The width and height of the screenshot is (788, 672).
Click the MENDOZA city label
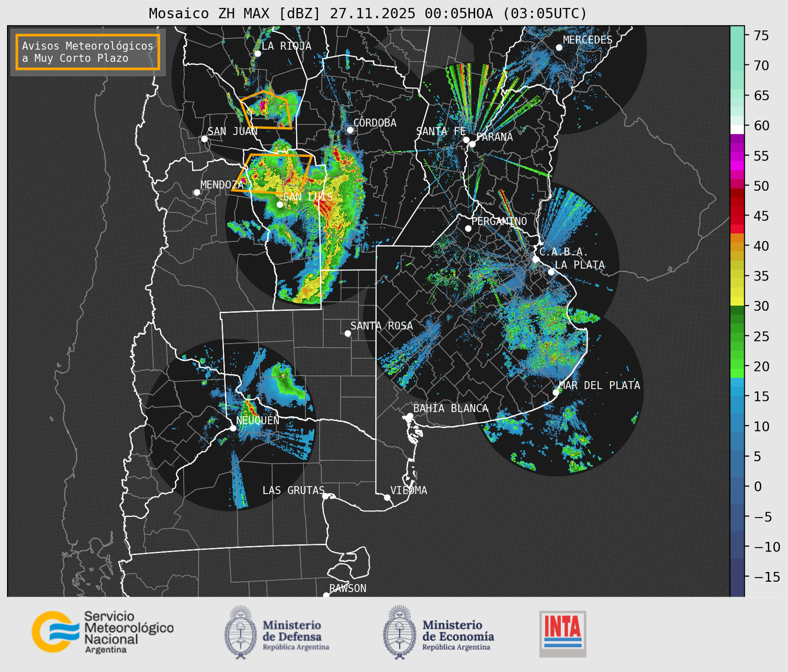pos(222,185)
